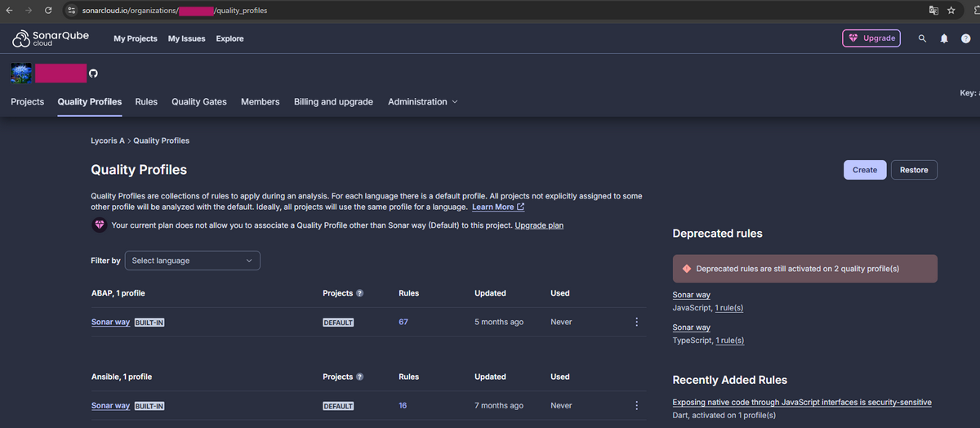Image resolution: width=980 pixels, height=428 pixels.
Task: Click the 'Ansible, 1 profile' heading
Action: pyautogui.click(x=122, y=377)
